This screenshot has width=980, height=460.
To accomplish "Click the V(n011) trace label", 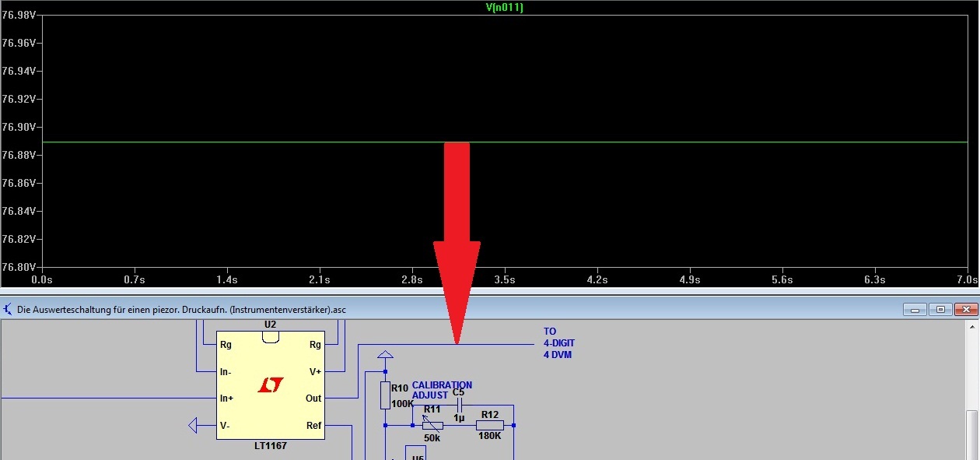I will tap(504, 7).
